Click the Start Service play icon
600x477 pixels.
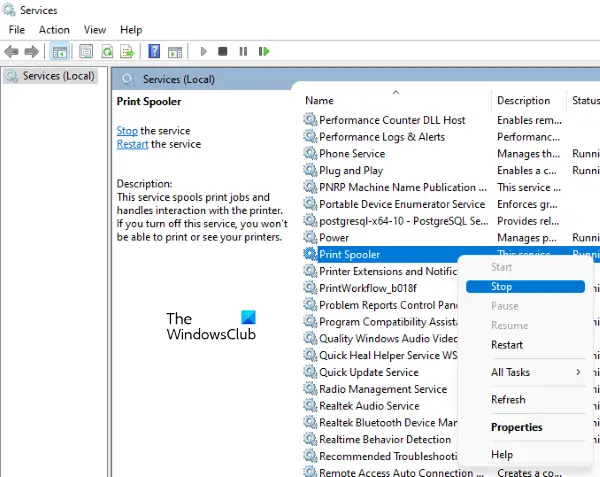pyautogui.click(x=203, y=51)
